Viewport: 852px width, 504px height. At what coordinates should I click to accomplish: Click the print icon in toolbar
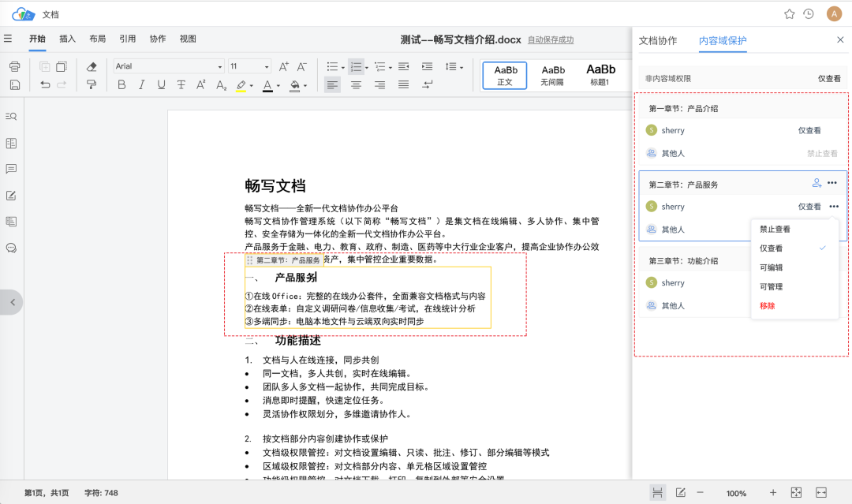click(15, 66)
